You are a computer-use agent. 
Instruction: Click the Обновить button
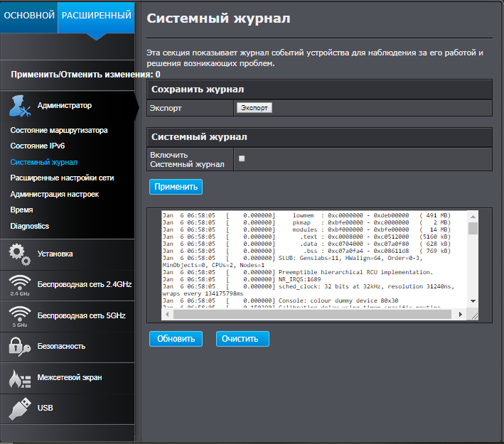point(176,339)
